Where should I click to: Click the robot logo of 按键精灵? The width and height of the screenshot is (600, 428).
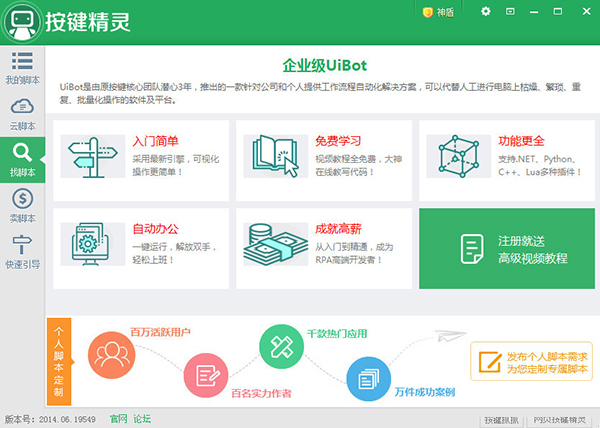pos(22,22)
